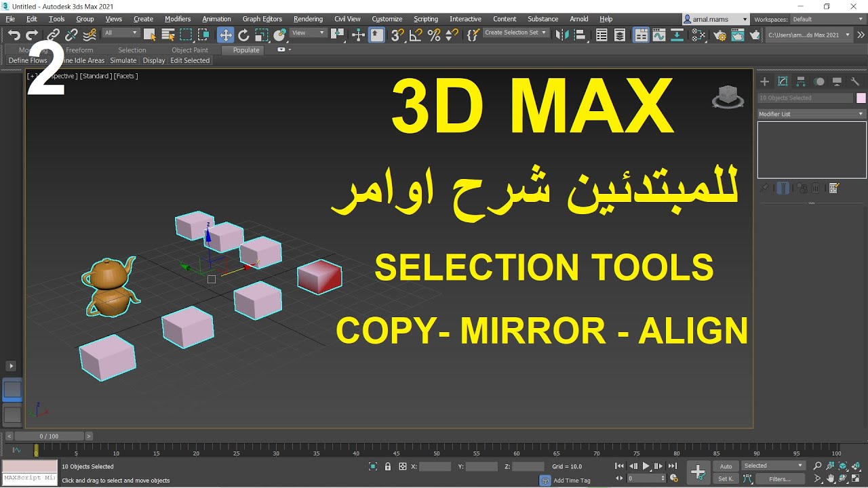
Task: Open Render Setup teapot icon
Action: coord(719,35)
